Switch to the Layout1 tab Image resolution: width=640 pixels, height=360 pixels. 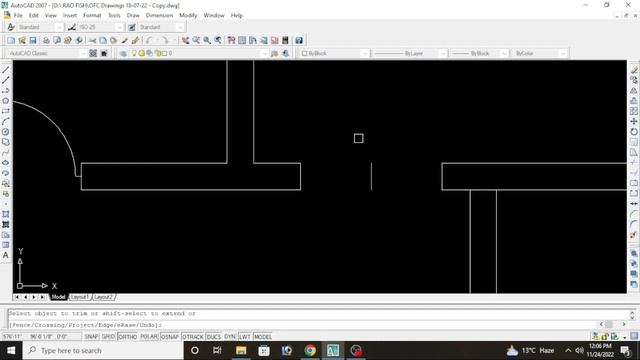80,297
